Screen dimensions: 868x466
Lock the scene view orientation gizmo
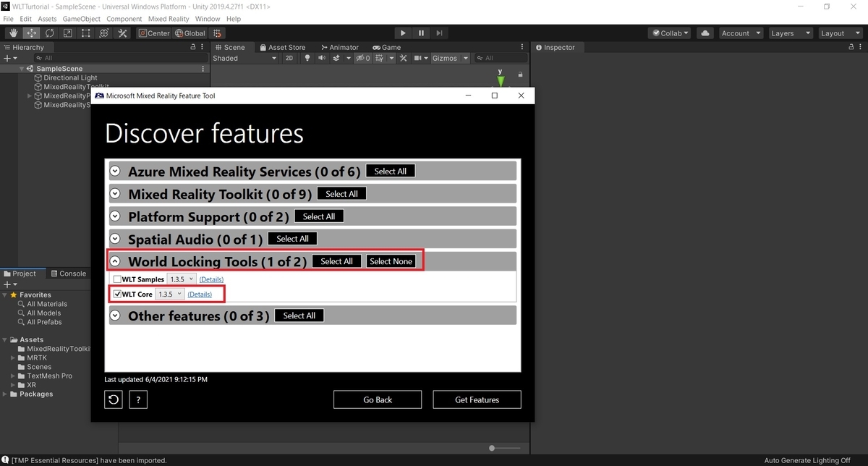[x=520, y=75]
